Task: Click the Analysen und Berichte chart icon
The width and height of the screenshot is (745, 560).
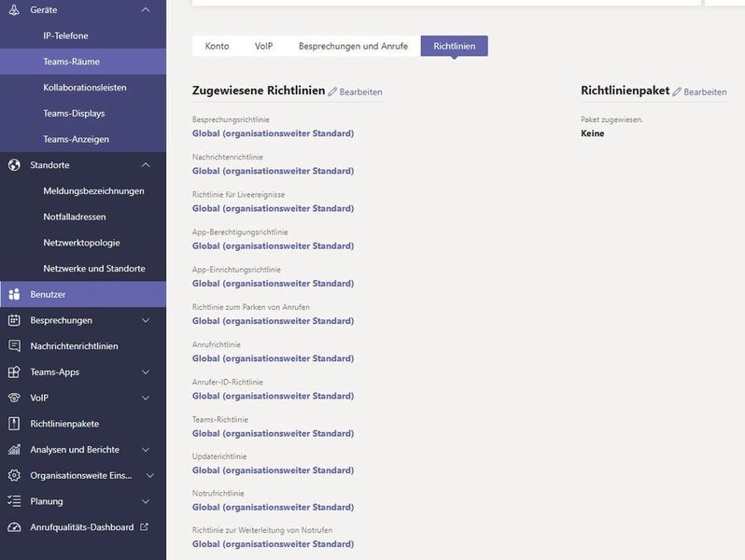Action: tap(14, 449)
